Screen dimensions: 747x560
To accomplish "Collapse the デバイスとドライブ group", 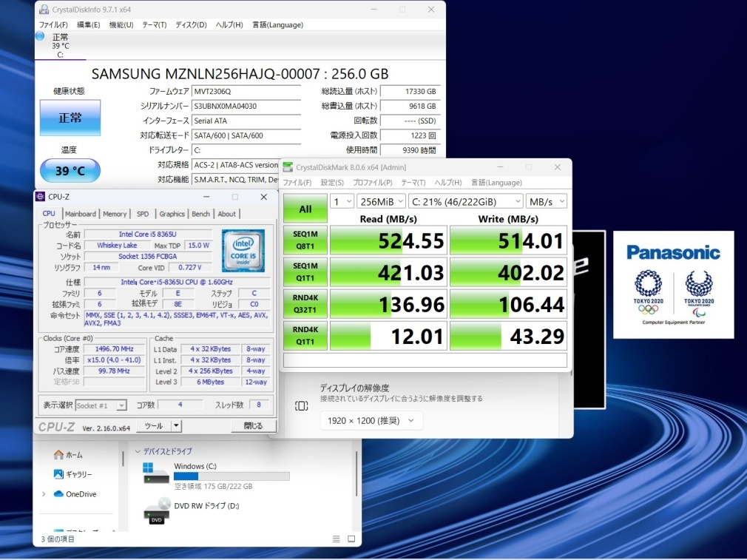I will 138,451.
